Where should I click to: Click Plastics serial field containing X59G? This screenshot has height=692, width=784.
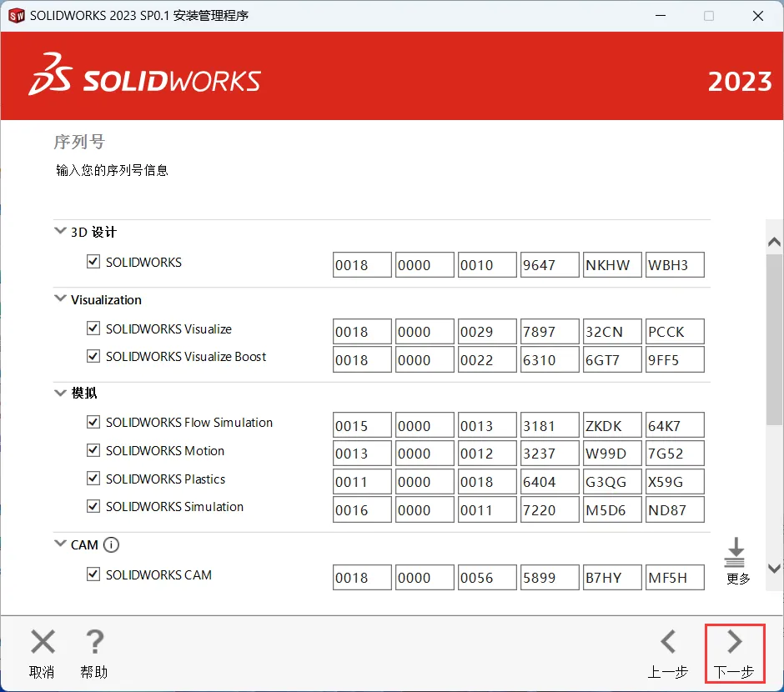(x=675, y=481)
